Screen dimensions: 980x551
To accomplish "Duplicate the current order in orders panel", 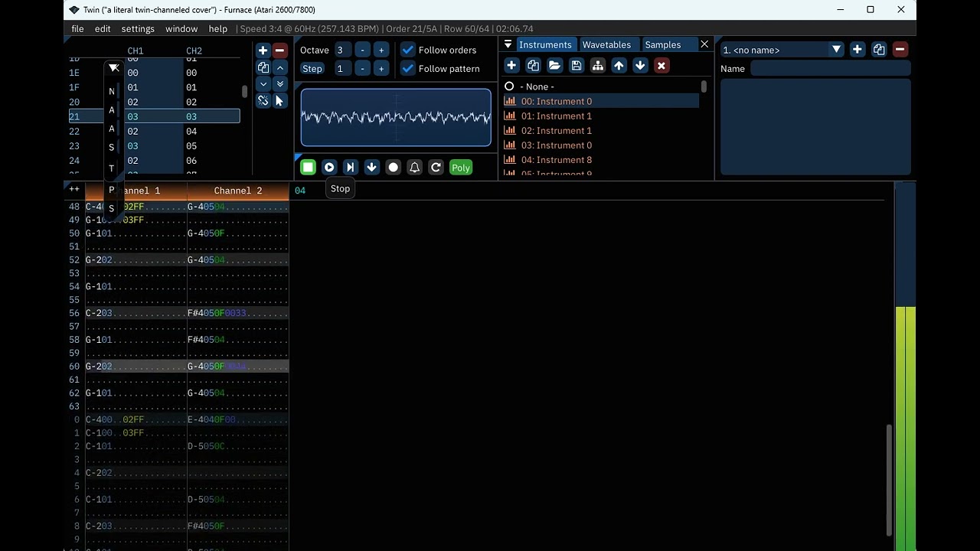I will 263,67.
